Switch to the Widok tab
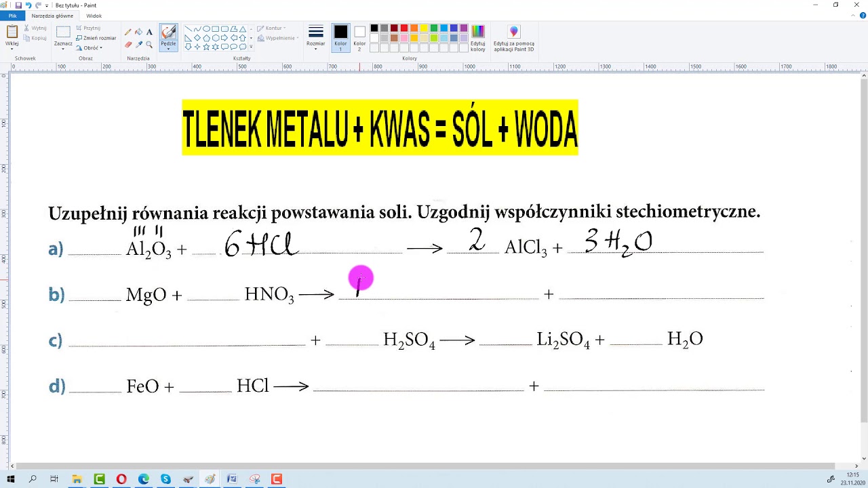The image size is (868, 488). coord(94,16)
